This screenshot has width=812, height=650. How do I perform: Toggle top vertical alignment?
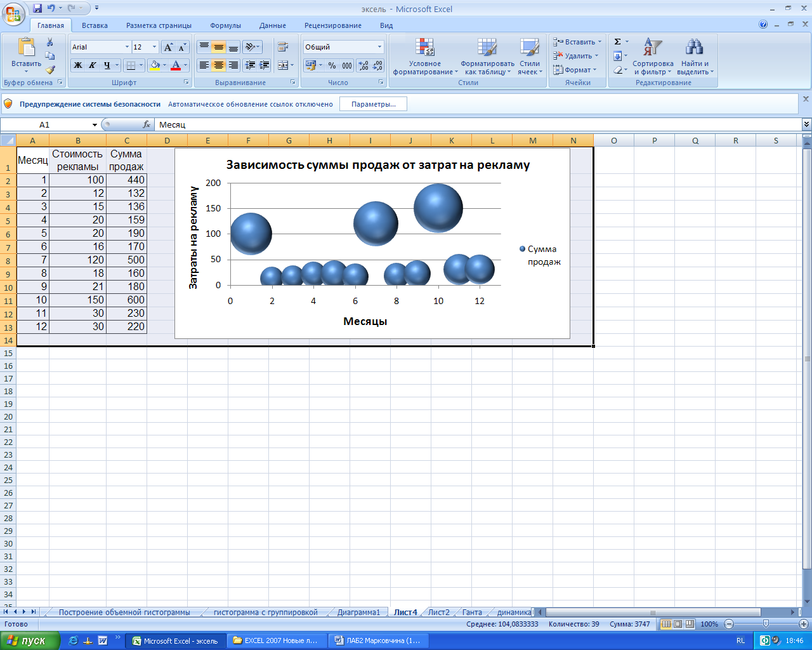pyautogui.click(x=204, y=47)
